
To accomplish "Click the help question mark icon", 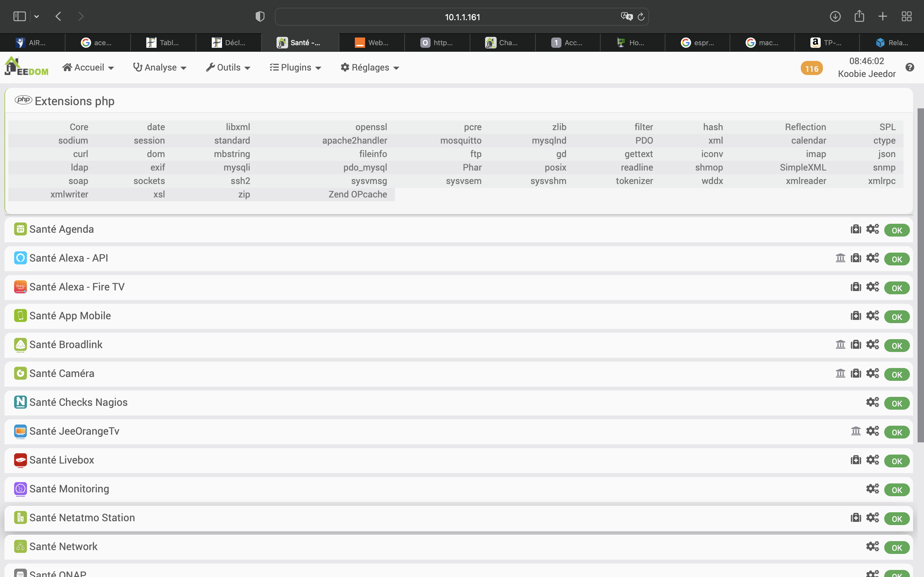I will (910, 67).
